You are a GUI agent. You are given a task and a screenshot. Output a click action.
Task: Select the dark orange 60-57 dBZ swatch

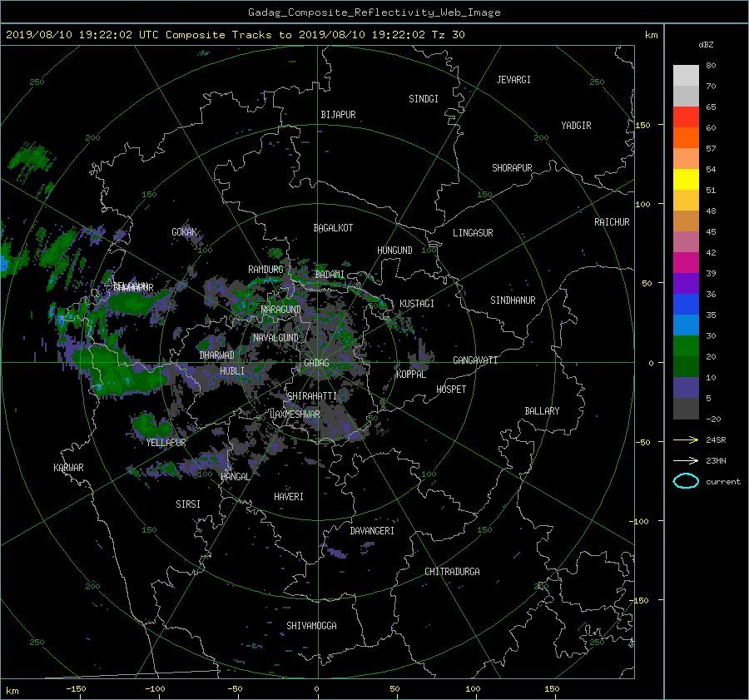click(x=686, y=137)
